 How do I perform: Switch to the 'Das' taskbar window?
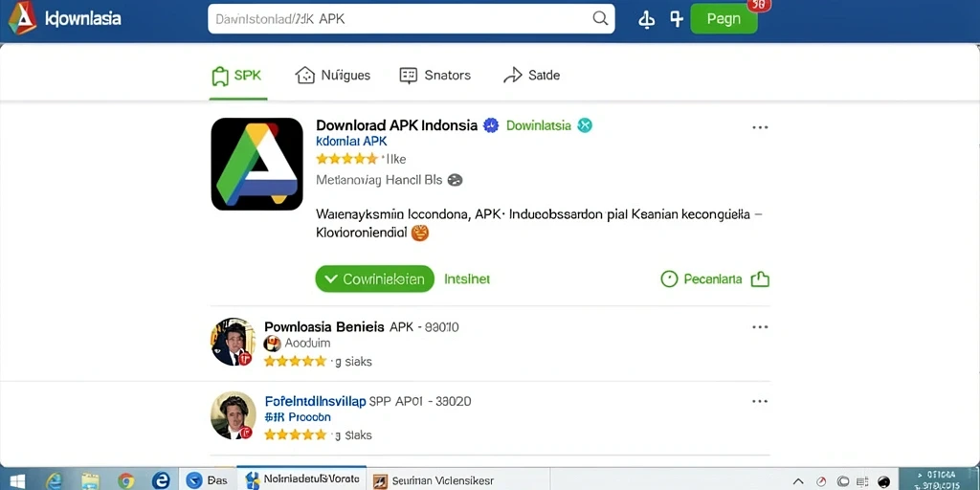coord(208,479)
